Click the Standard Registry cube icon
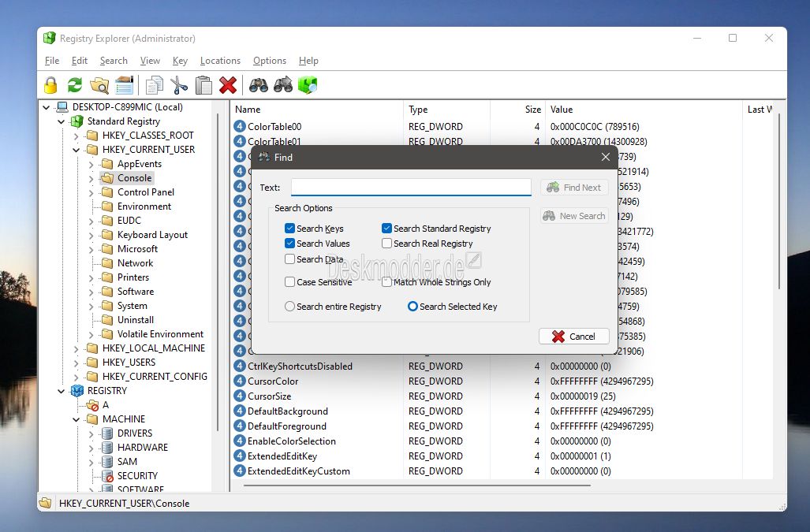810x532 pixels. pyautogui.click(x=77, y=121)
